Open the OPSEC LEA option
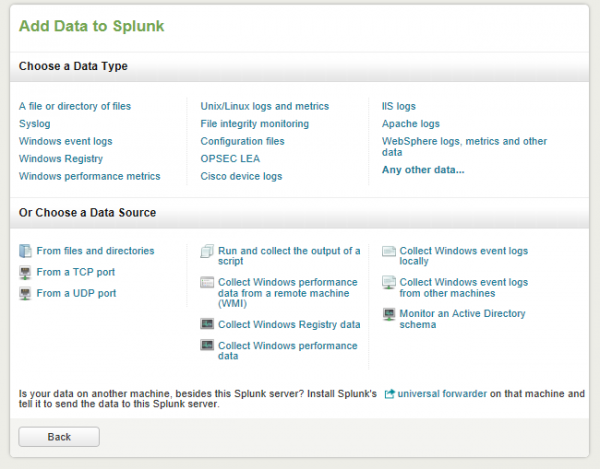 [x=230, y=158]
